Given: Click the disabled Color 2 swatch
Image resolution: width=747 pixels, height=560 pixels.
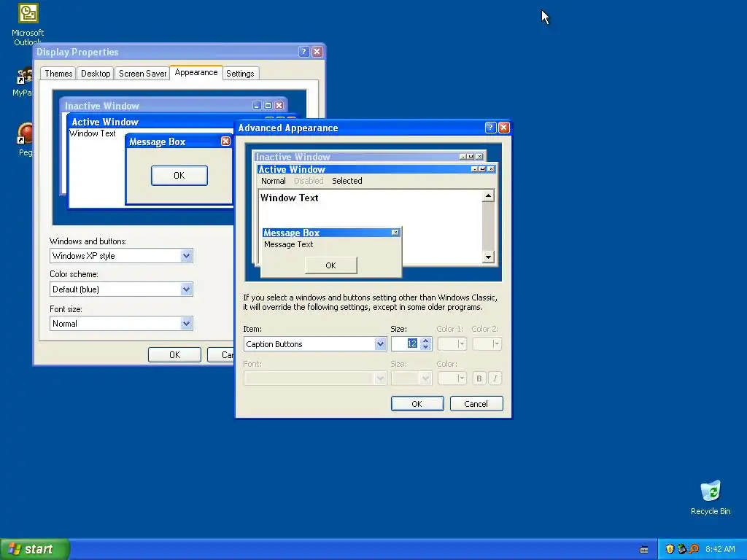Looking at the screenshot, I should (487, 344).
